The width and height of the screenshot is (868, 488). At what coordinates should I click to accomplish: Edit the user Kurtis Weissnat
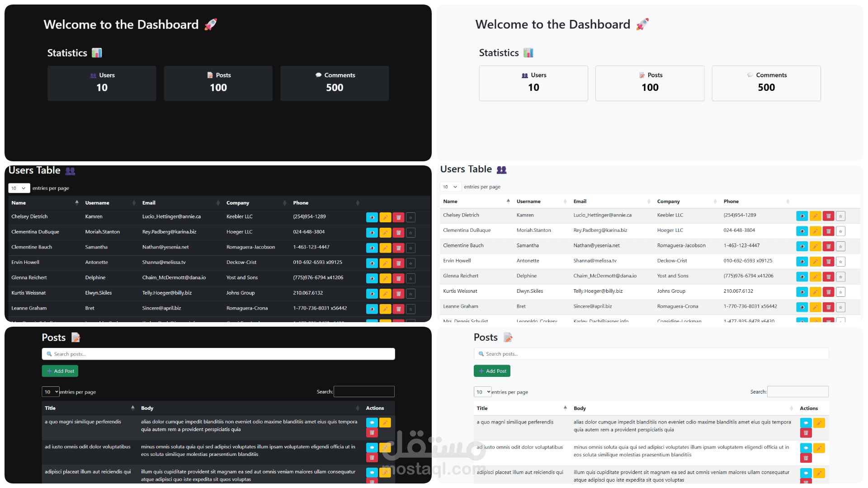click(x=385, y=294)
